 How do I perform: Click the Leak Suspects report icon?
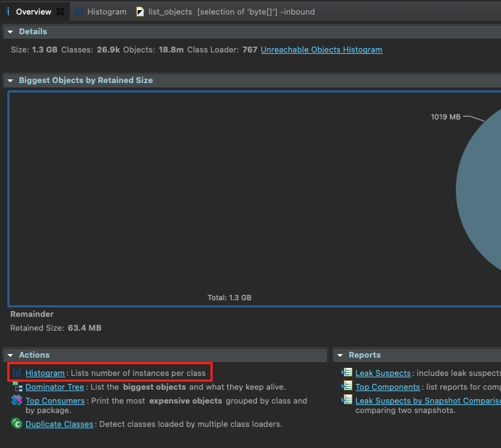click(347, 372)
